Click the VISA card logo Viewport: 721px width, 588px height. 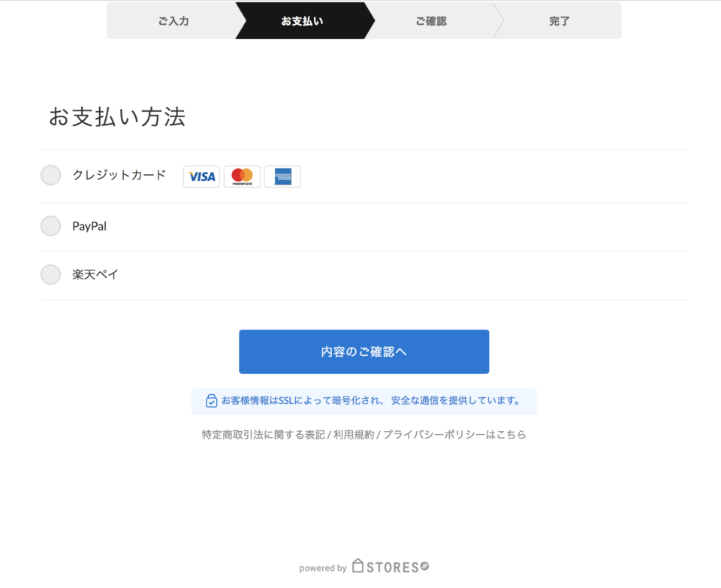(x=201, y=176)
